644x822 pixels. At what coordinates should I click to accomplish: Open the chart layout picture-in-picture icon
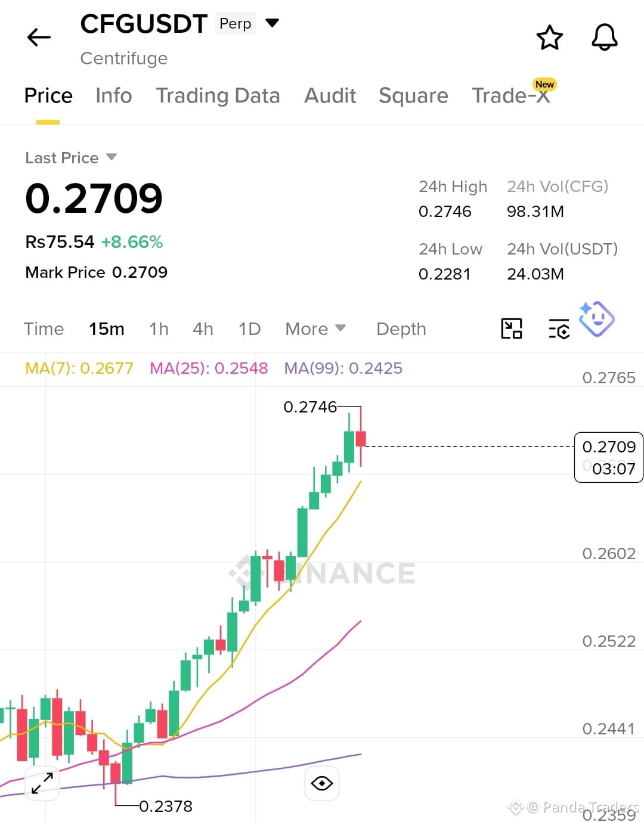(512, 328)
